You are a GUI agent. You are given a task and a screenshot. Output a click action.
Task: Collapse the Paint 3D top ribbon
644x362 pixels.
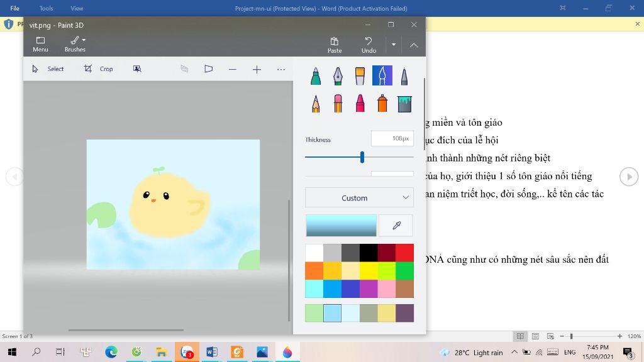[x=414, y=45]
